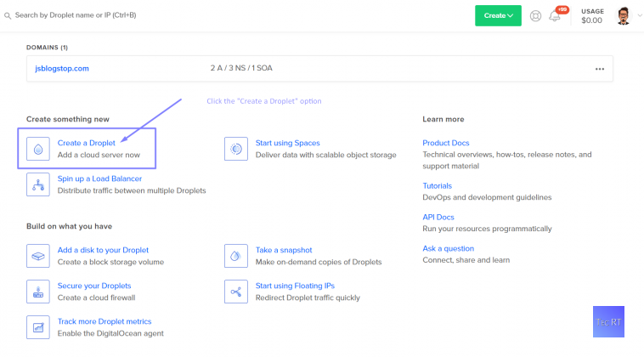The width and height of the screenshot is (644, 357).
Task: Open the green Create dropdown button
Action: coord(498,15)
